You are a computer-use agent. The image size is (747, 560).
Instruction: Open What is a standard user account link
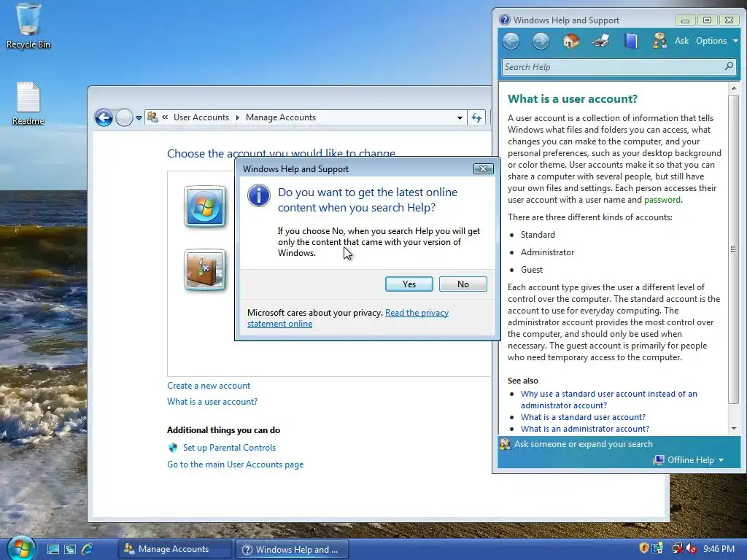[x=583, y=417]
